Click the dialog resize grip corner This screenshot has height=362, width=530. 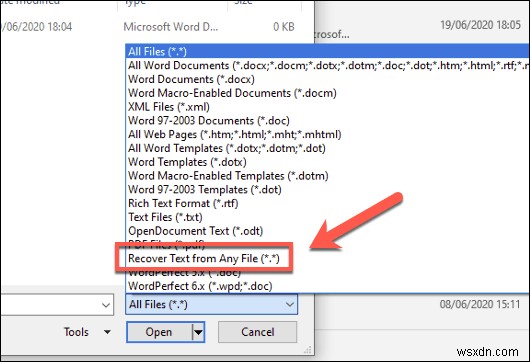(308, 349)
